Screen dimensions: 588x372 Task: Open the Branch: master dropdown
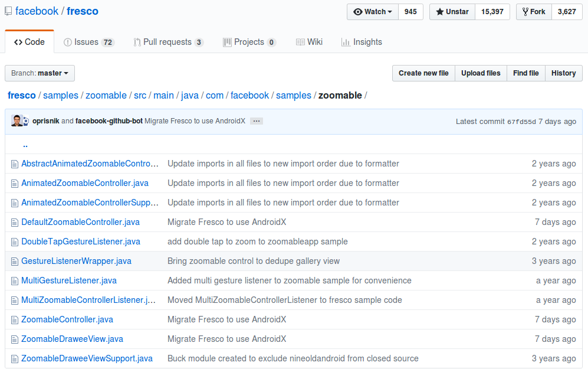click(x=40, y=73)
